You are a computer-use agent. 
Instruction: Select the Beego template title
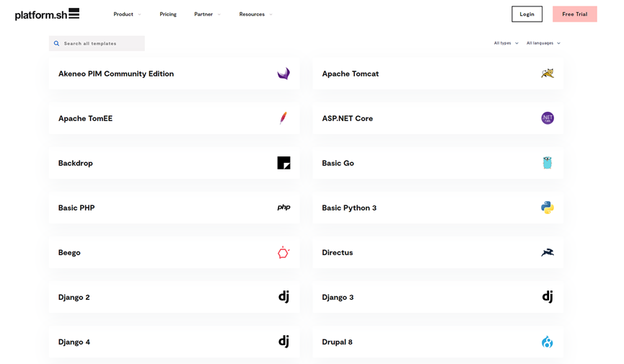[69, 252]
